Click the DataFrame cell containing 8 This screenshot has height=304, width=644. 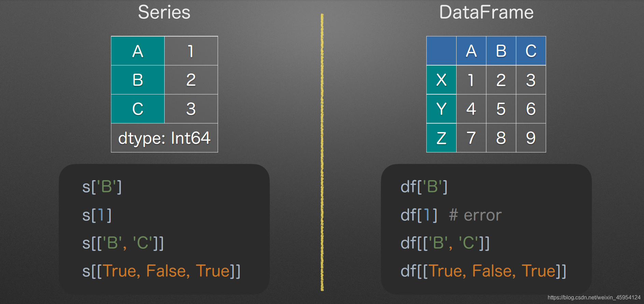pos(501,138)
